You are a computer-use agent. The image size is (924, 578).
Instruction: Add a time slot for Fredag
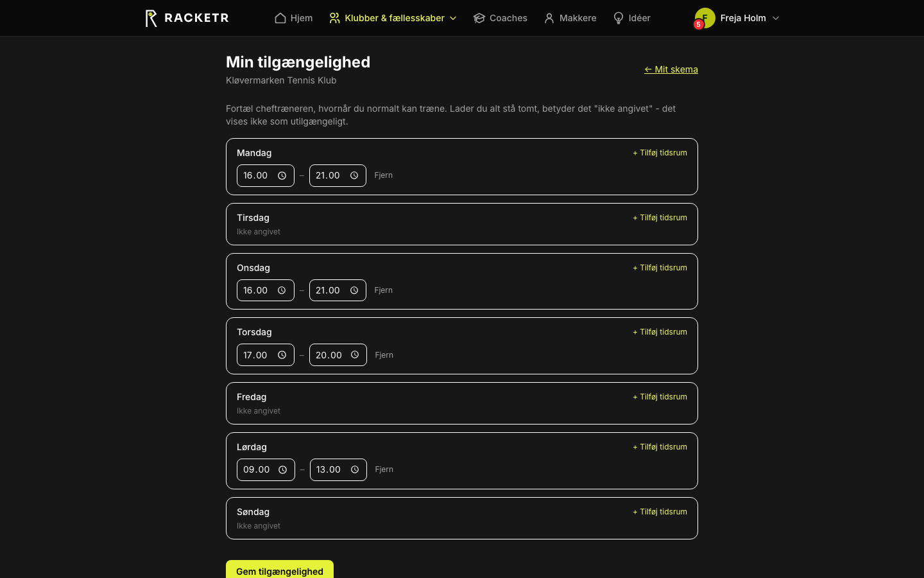(x=660, y=397)
